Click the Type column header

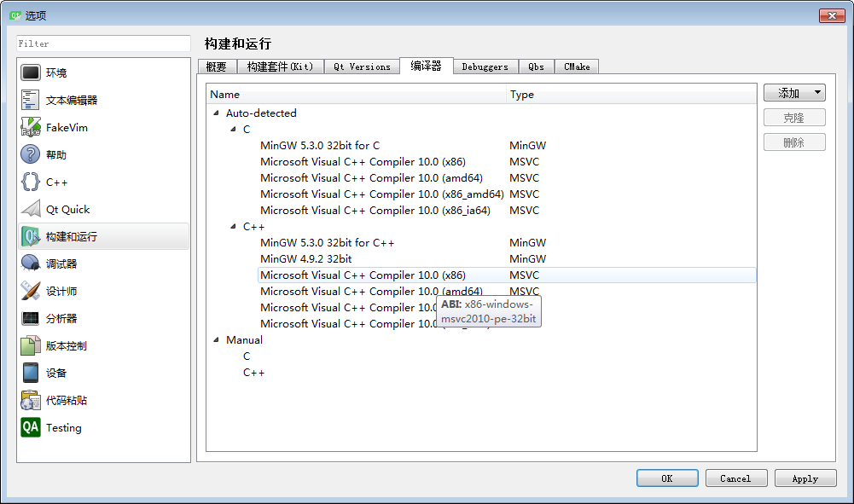[x=522, y=95]
